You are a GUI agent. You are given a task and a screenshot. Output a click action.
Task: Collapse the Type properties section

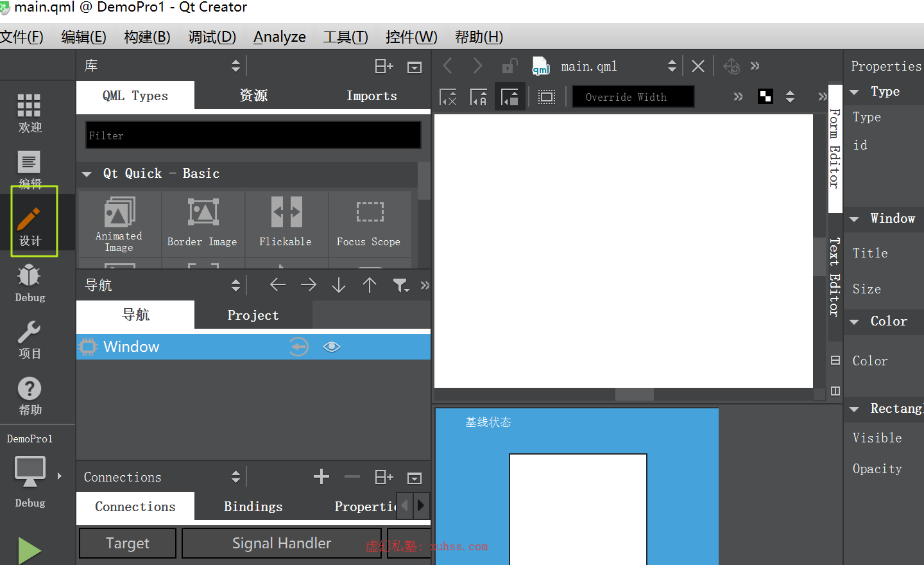click(854, 92)
